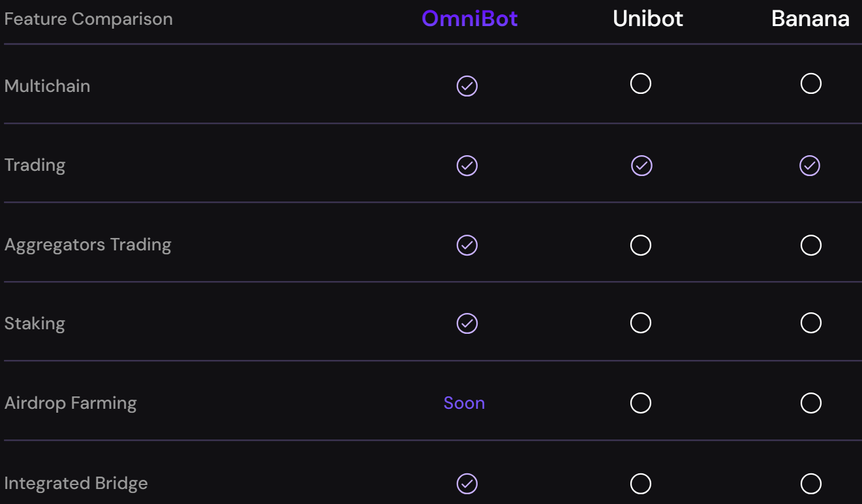The image size is (862, 504).
Task: Click OmniBot's Aggregators Trading checkmark
Action: click(x=467, y=245)
